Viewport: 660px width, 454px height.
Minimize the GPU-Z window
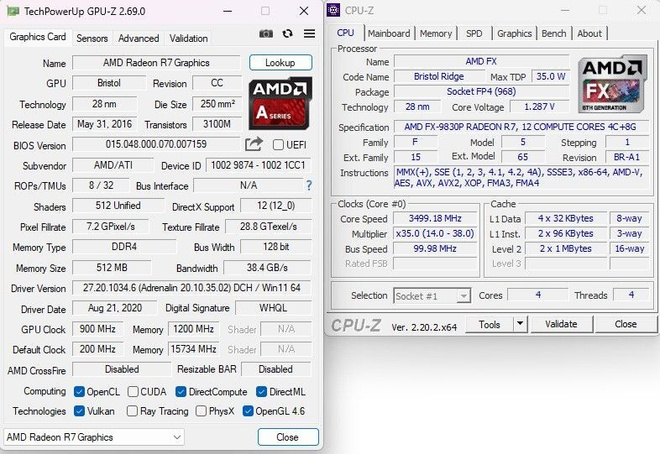(x=228, y=11)
